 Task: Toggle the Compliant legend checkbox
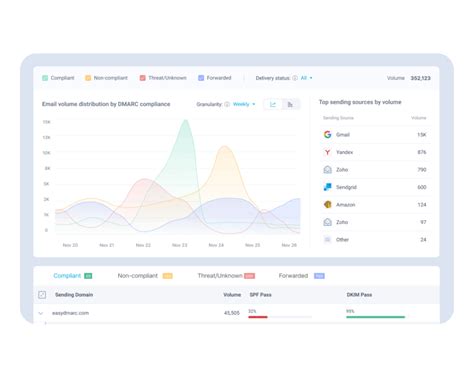(45, 78)
